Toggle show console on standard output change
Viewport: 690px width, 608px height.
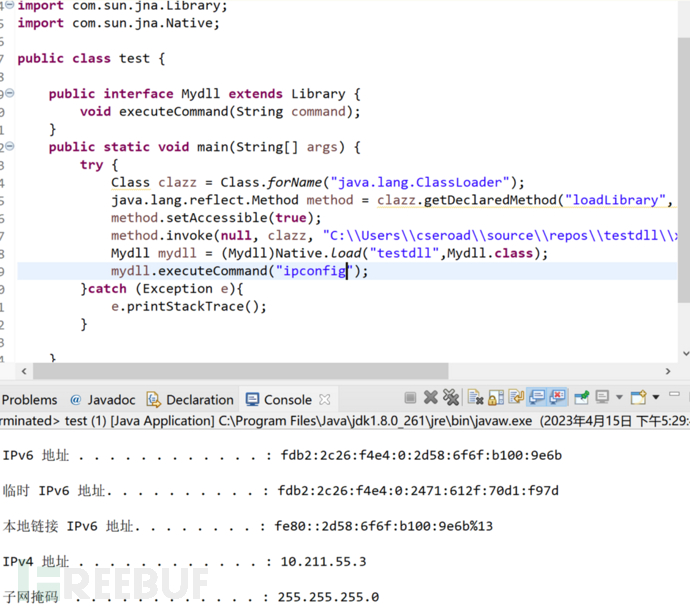537,398
